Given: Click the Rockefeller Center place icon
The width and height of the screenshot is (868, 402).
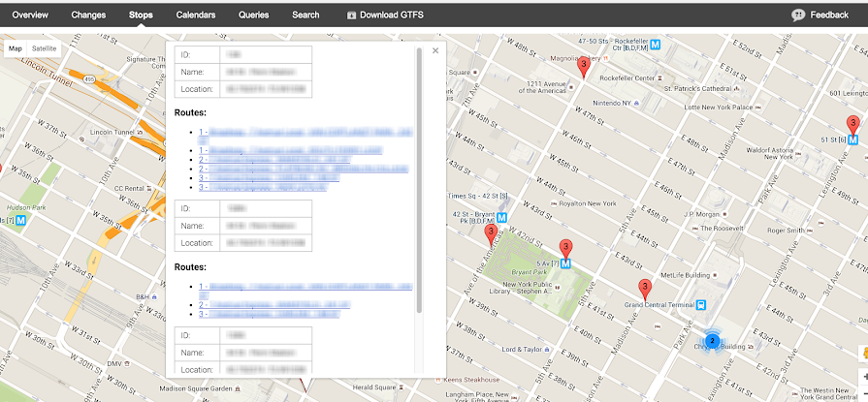Looking at the screenshot, I should [660, 78].
